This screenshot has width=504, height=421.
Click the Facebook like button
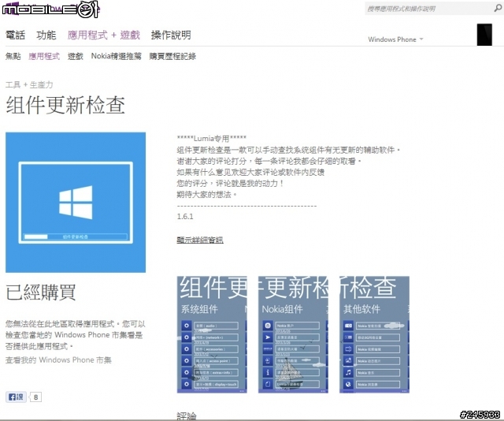[x=16, y=397]
